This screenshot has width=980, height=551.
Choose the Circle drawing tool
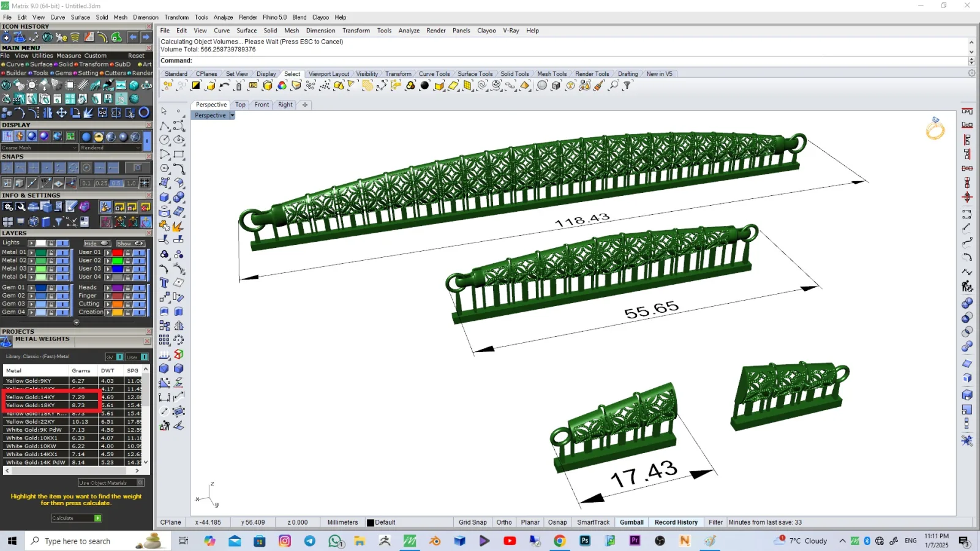click(x=165, y=140)
